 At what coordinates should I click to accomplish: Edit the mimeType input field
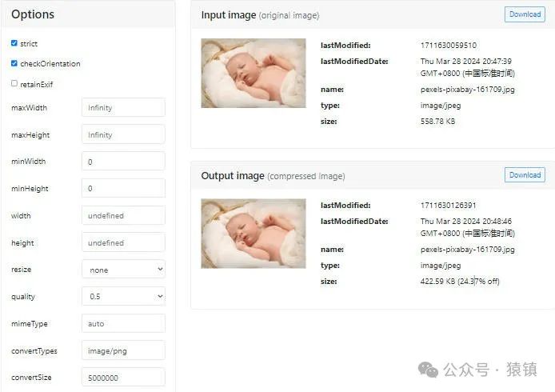pyautogui.click(x=123, y=323)
